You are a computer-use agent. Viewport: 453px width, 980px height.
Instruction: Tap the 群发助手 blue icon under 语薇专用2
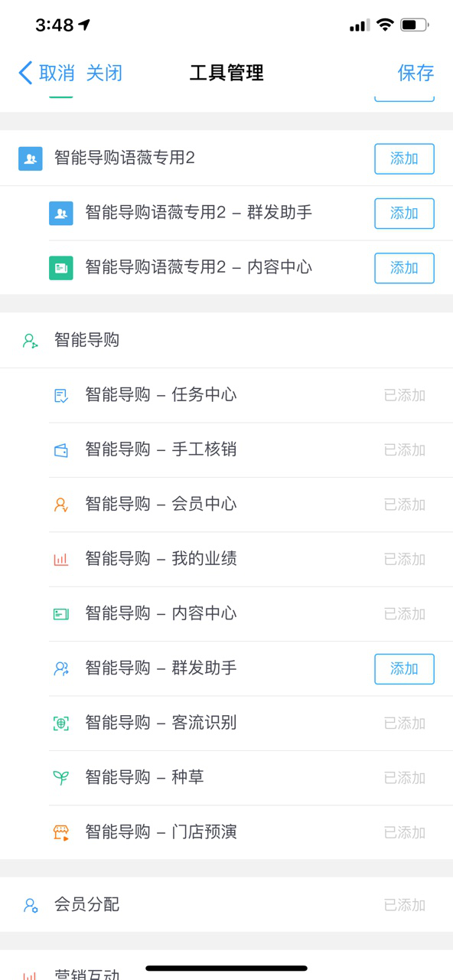(x=61, y=213)
